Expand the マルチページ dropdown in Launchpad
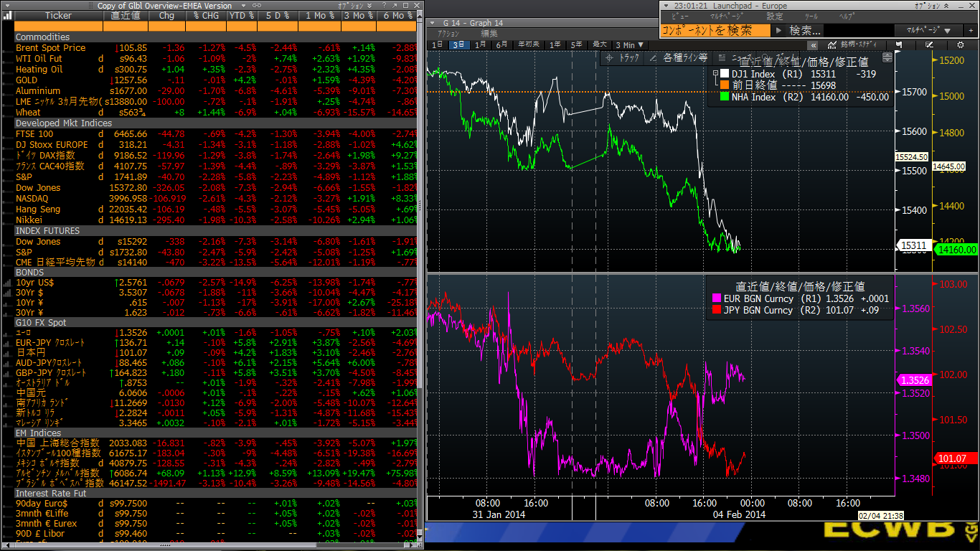Image resolution: width=980 pixels, height=551 pixels. [x=923, y=30]
